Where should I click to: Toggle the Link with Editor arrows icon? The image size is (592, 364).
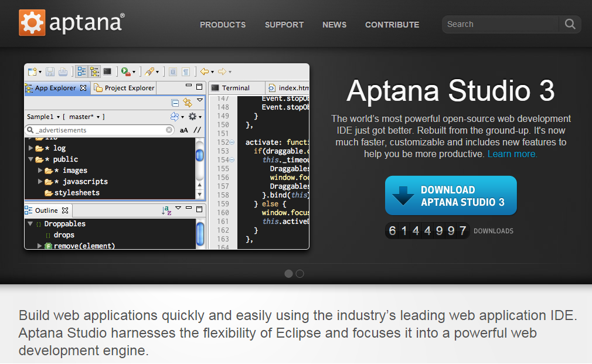click(x=188, y=103)
